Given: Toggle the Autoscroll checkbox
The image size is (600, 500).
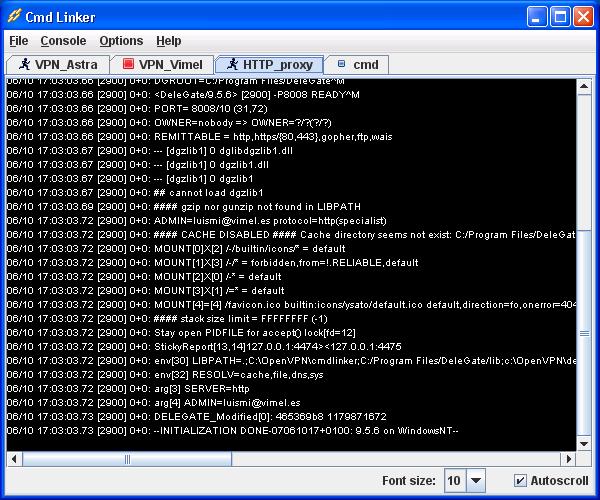Looking at the screenshot, I should (520, 480).
